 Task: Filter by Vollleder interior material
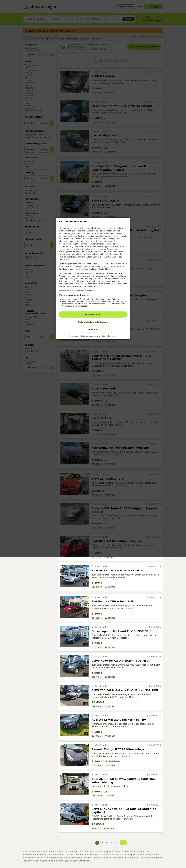pyautogui.click(x=28, y=317)
